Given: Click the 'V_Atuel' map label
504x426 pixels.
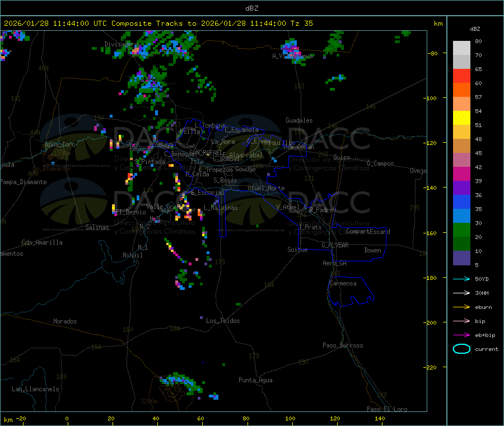Looking at the screenshot, I should pyautogui.click(x=288, y=207).
